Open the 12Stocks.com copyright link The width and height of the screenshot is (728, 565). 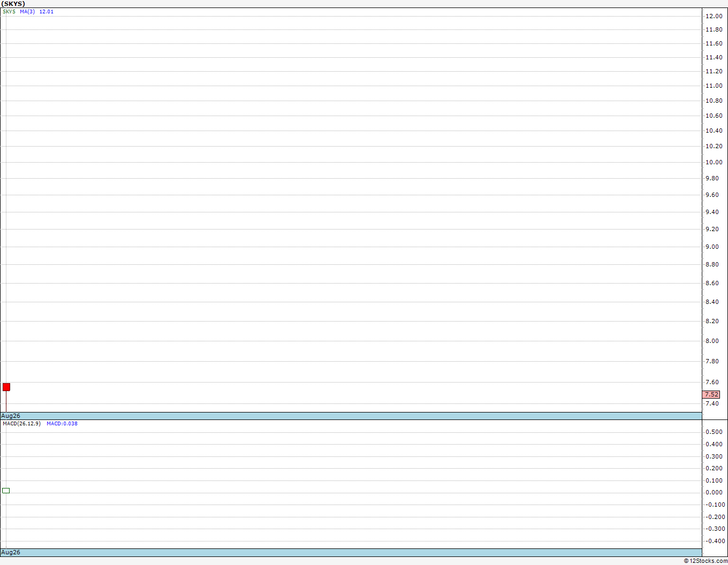706,561
